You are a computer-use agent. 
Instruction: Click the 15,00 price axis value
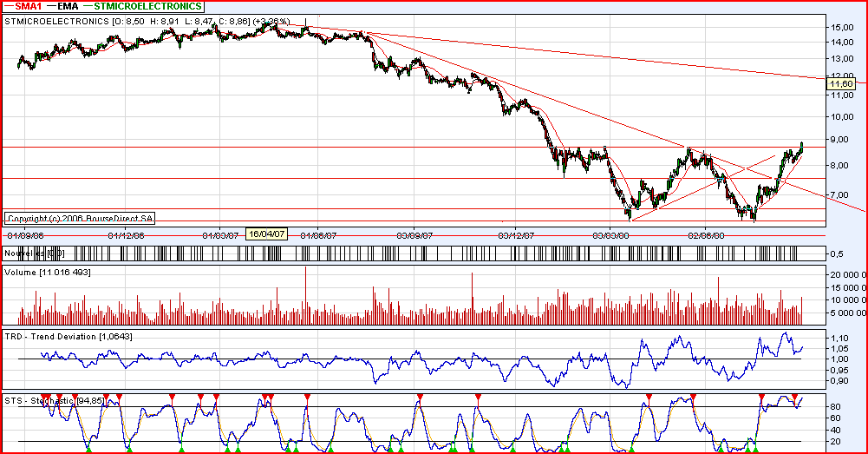pyautogui.click(x=842, y=27)
